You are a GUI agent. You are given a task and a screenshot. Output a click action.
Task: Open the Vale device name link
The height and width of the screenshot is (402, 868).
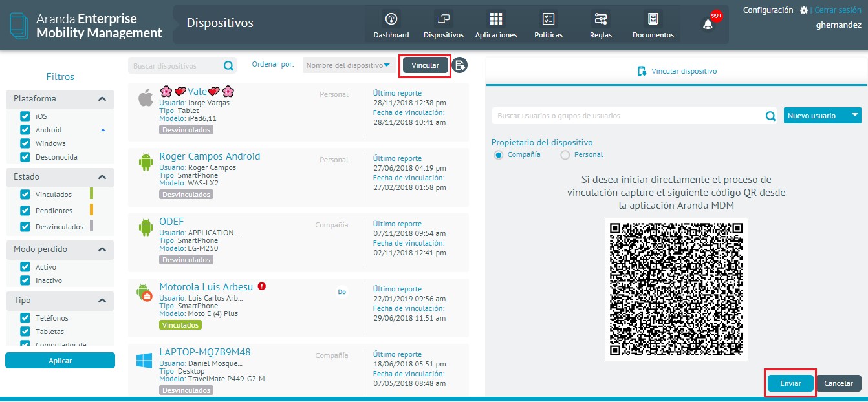(x=197, y=91)
